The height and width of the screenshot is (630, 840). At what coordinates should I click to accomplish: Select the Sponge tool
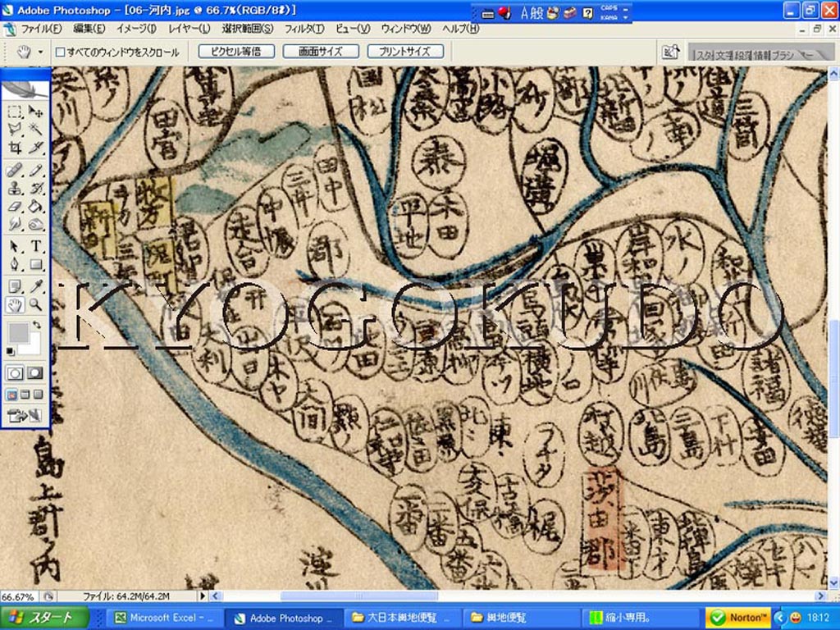pos(35,224)
